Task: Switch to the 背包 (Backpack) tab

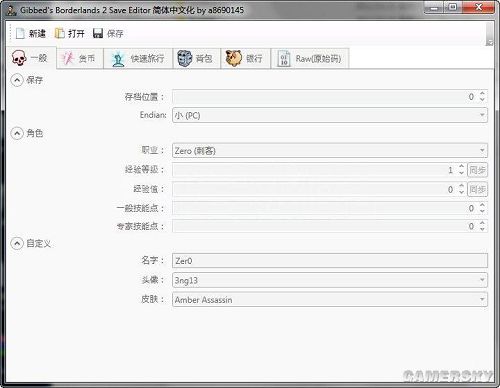Action: point(196,59)
